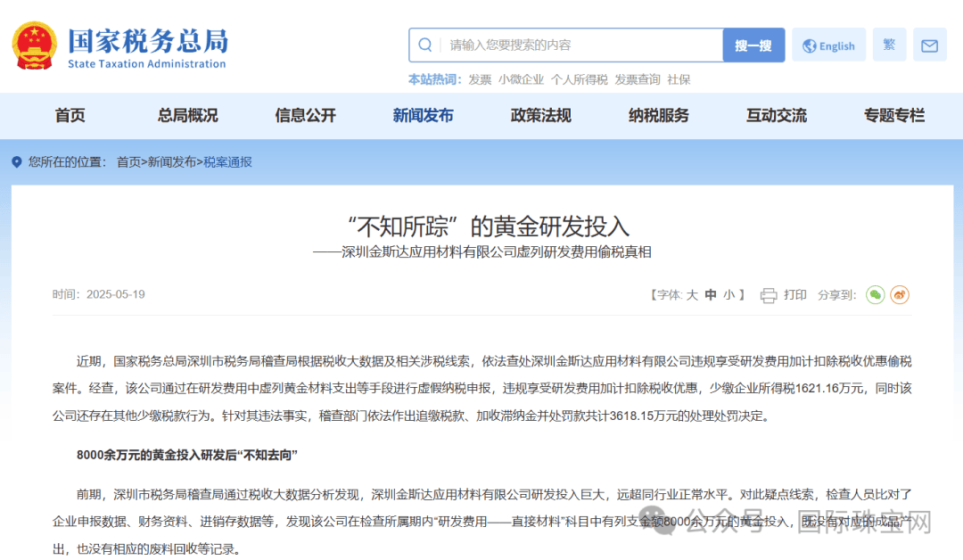The height and width of the screenshot is (560, 963).
Task: Click the magnifier icon in search box
Action: tap(425, 45)
